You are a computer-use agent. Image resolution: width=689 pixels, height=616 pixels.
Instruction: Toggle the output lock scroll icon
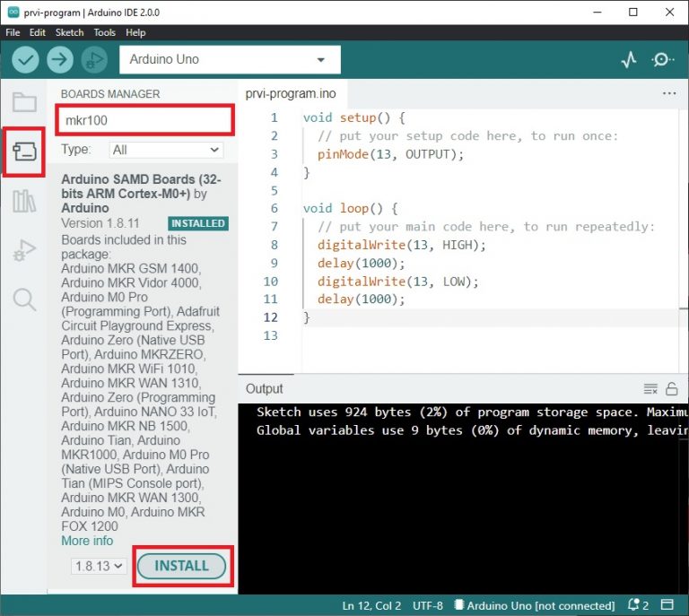671,388
